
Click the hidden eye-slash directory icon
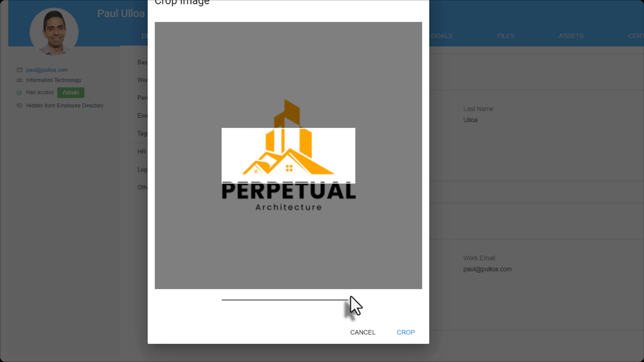(19, 106)
